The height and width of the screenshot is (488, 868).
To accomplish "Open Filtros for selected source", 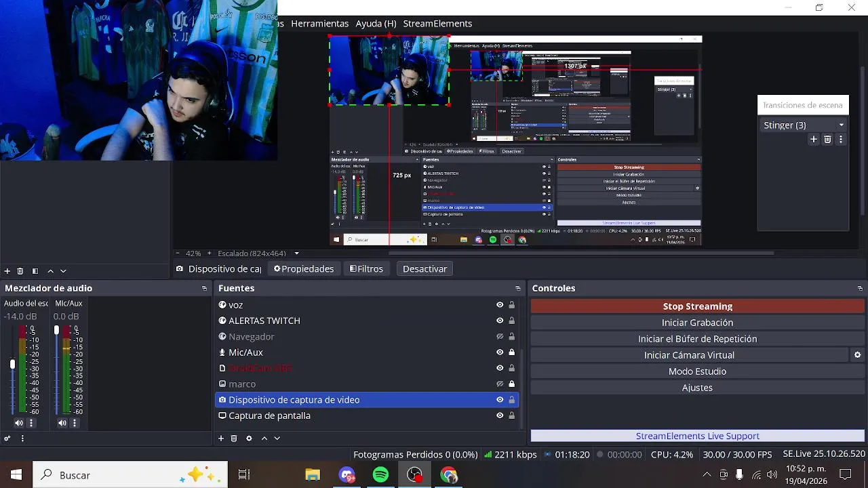I will pyautogui.click(x=366, y=269).
